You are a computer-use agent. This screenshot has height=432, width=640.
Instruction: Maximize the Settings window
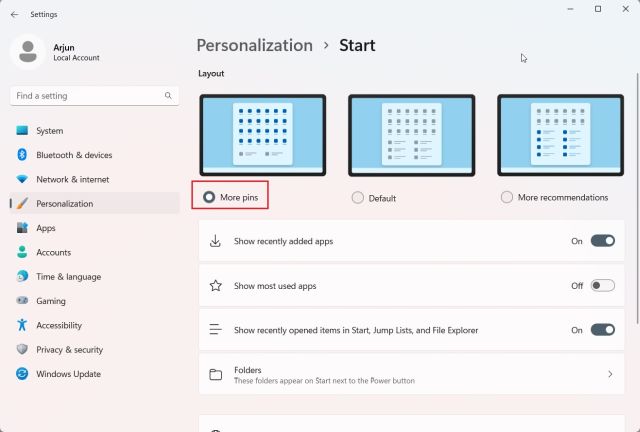click(x=598, y=9)
